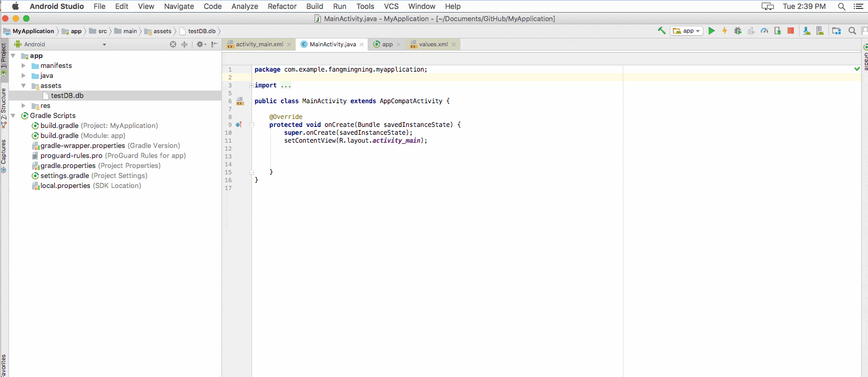Screen dimensions: 868x377
Task: Close the app editor tab
Action: [398, 45]
